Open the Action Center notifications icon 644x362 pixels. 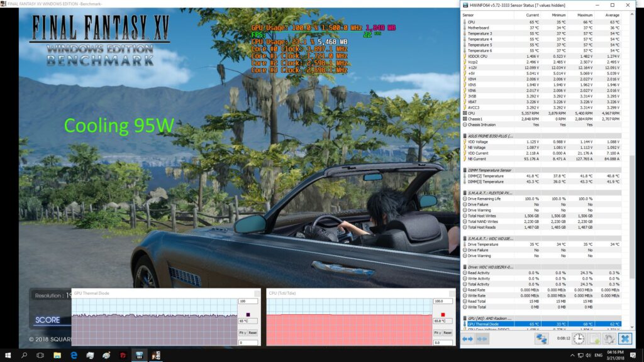[x=633, y=356]
